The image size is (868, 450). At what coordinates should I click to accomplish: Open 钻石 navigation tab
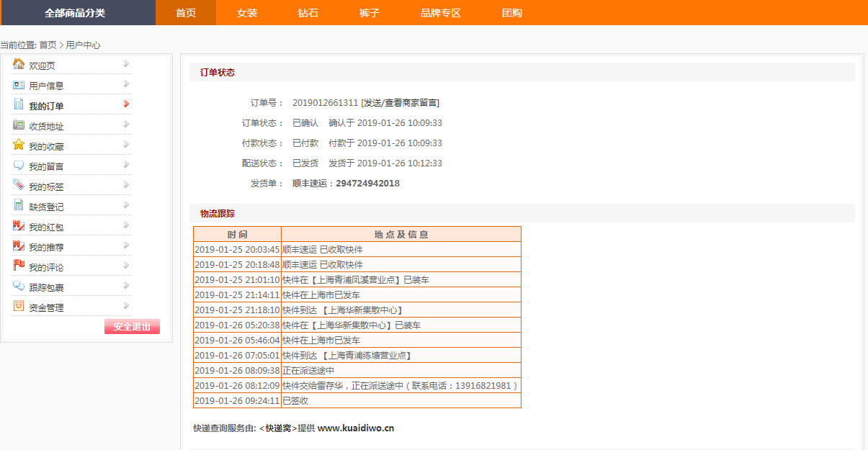[308, 13]
